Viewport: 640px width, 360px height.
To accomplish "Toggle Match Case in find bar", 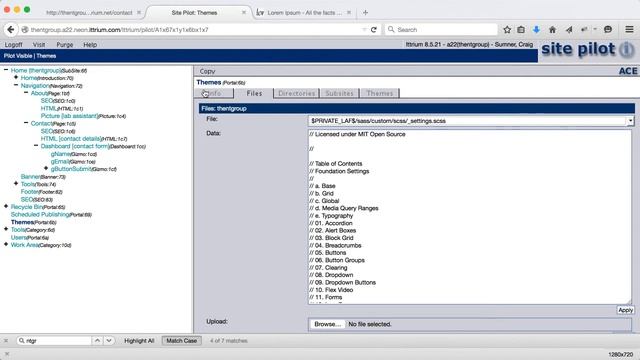I will (x=182, y=340).
